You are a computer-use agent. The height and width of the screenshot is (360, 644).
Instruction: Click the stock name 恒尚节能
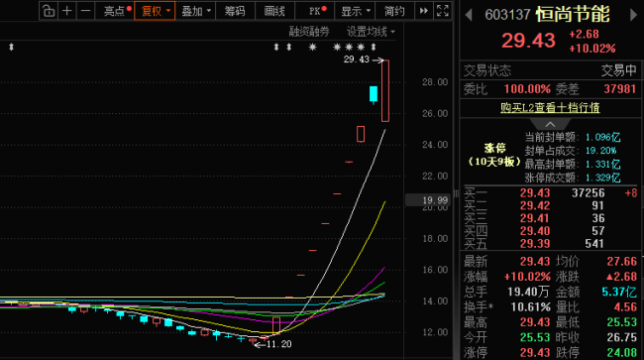[573, 15]
